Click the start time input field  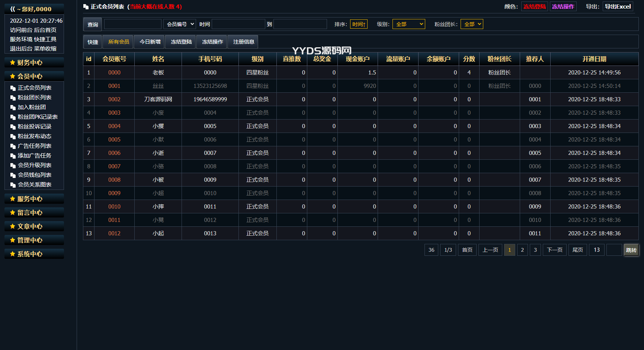click(238, 24)
